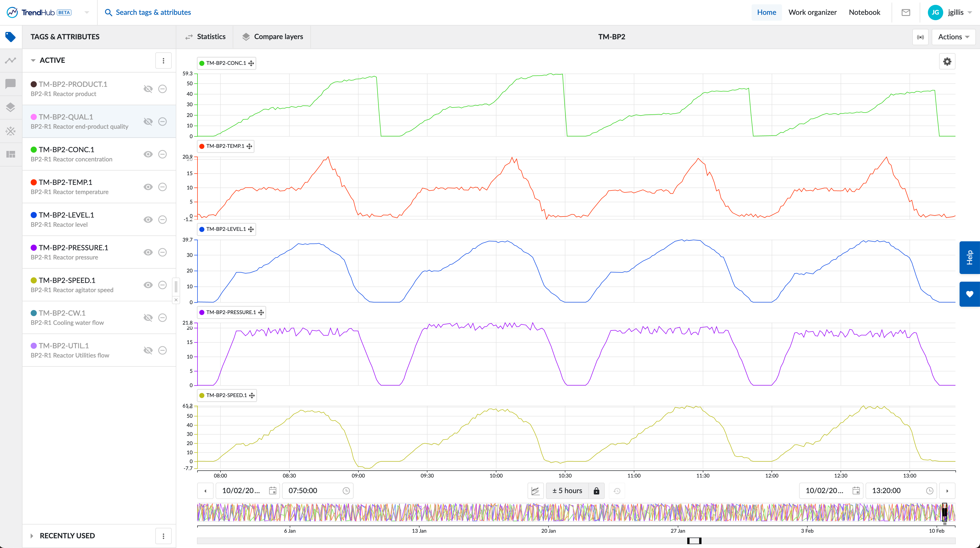
Task: Open ACTIVE section options menu
Action: [164, 61]
